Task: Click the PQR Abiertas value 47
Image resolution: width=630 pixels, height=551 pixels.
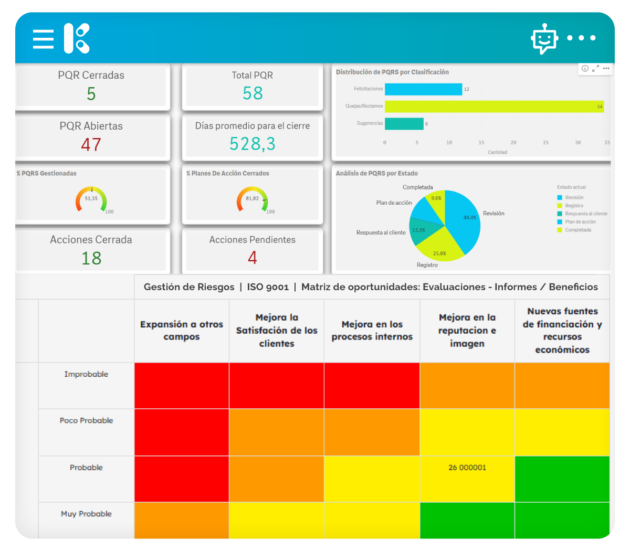Action: pyautogui.click(x=91, y=144)
